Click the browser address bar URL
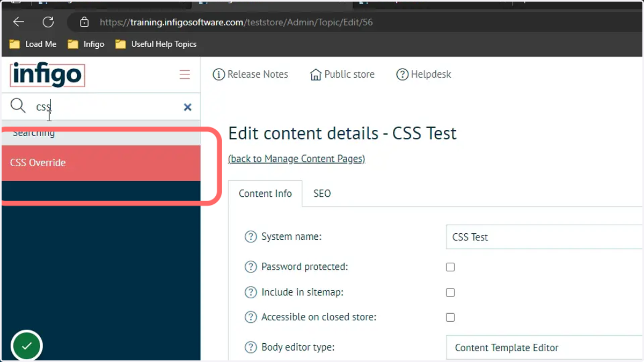Image resolution: width=644 pixels, height=362 pixels. coord(236,23)
